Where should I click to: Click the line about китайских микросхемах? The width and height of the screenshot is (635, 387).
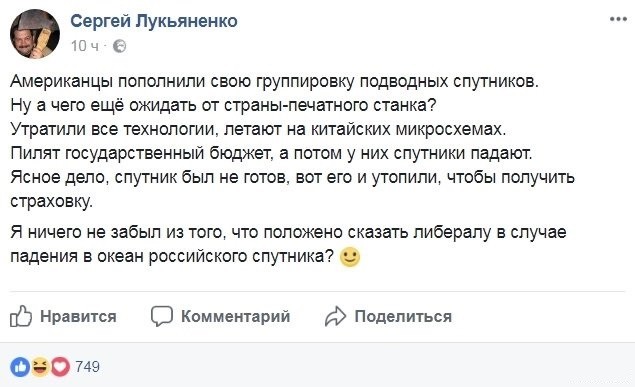pos(258,130)
